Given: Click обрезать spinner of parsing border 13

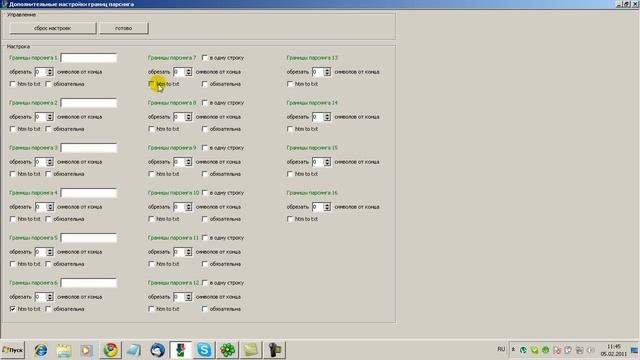Looking at the screenshot, I should (321, 72).
